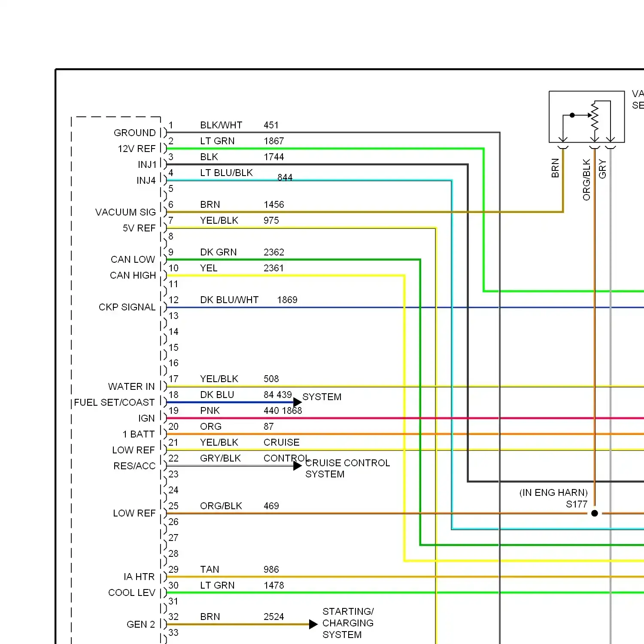Select the CRUISE CONTROL SYSTEM reference text
This screenshot has height=644, width=644.
347,468
